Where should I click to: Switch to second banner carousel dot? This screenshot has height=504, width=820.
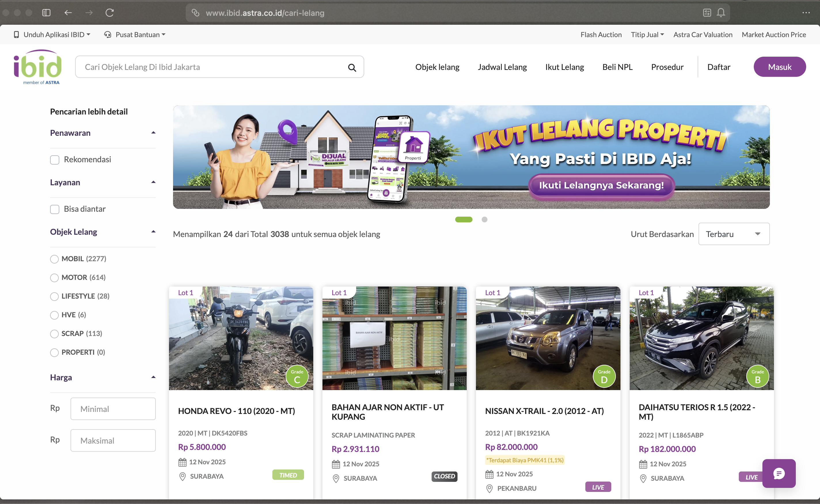pyautogui.click(x=484, y=219)
